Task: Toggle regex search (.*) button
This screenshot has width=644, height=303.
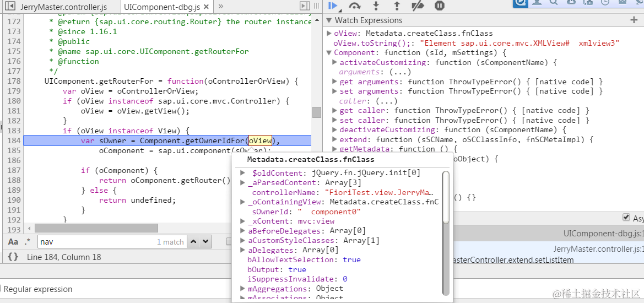Action: pos(28,242)
